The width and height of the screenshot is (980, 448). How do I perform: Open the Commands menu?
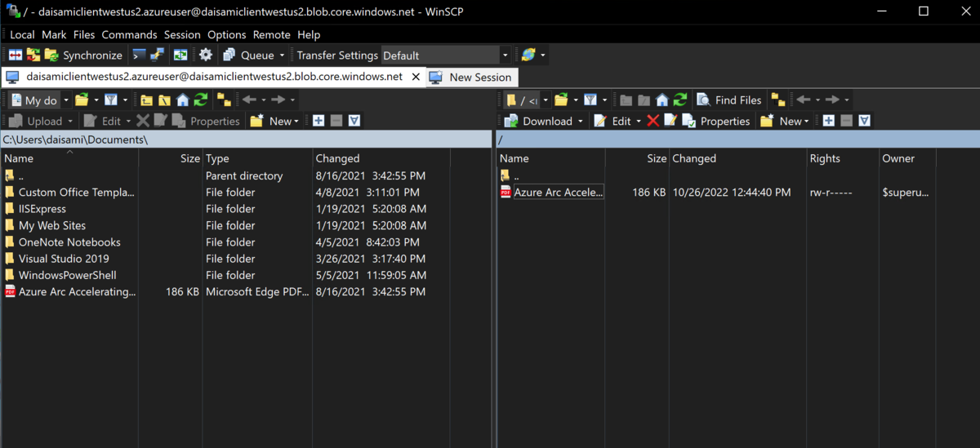coord(129,35)
